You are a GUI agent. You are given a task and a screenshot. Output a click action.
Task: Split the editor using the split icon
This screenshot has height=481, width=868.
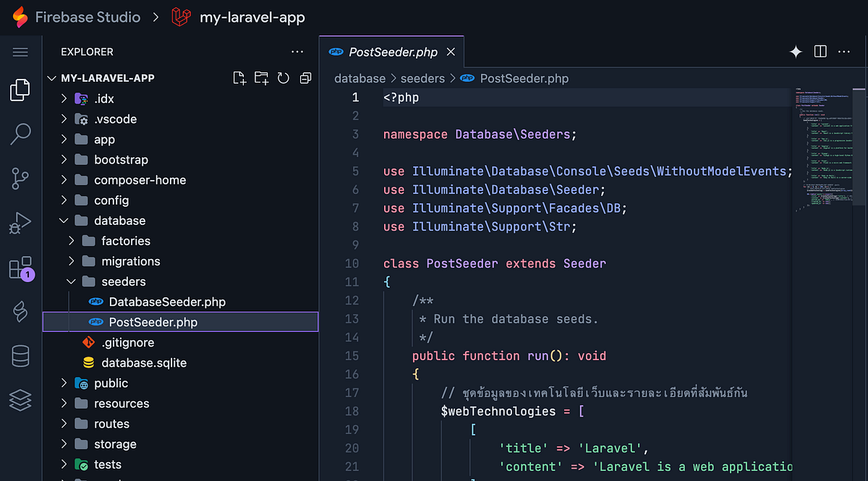coord(820,51)
